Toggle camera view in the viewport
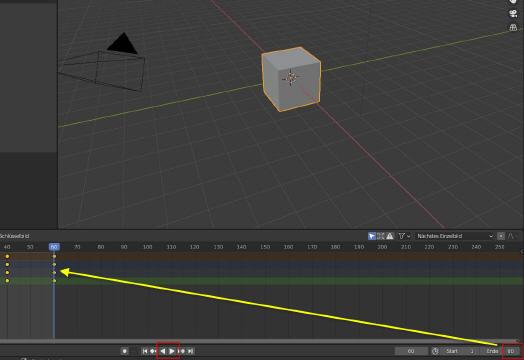Image resolution: width=524 pixels, height=360 pixels. (x=513, y=14)
